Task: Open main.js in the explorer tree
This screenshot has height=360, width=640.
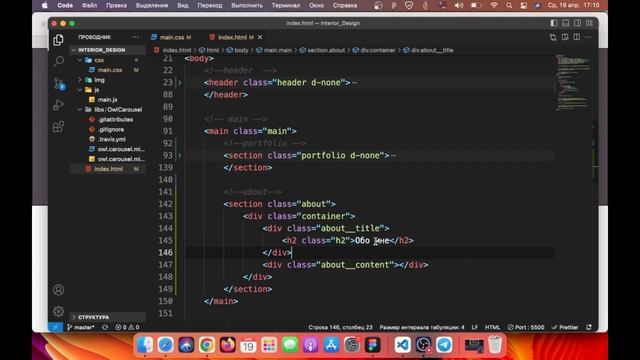Action: pyautogui.click(x=108, y=100)
